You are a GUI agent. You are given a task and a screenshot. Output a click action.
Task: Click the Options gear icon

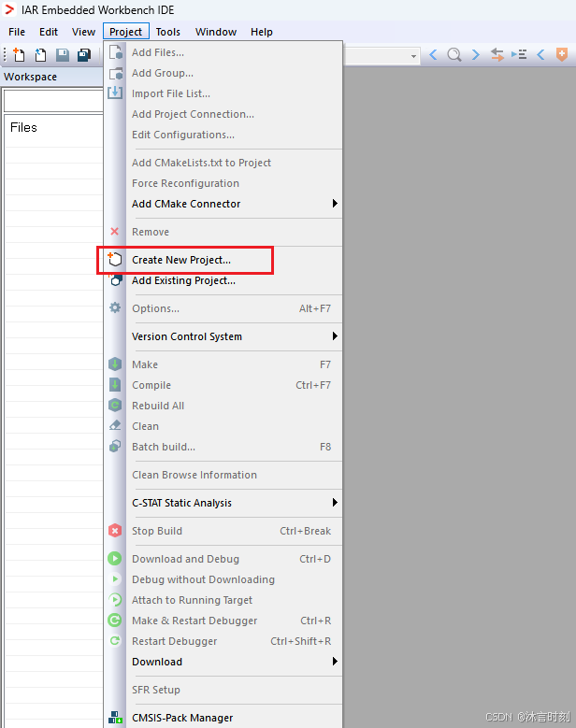tap(115, 307)
